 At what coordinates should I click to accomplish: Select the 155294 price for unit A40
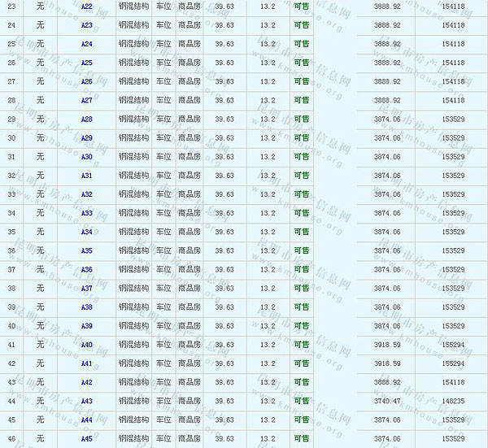pos(453,345)
